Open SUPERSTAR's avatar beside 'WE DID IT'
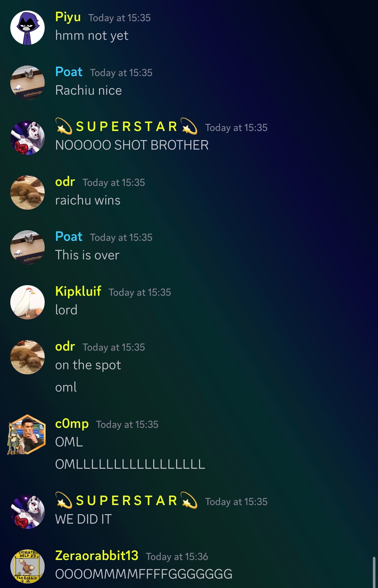378x588 pixels. [x=27, y=512]
